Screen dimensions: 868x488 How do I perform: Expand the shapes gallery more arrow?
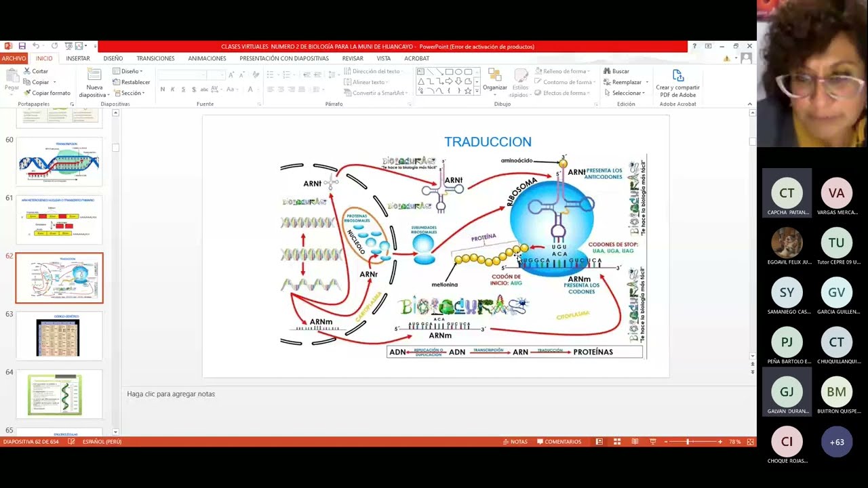click(477, 91)
